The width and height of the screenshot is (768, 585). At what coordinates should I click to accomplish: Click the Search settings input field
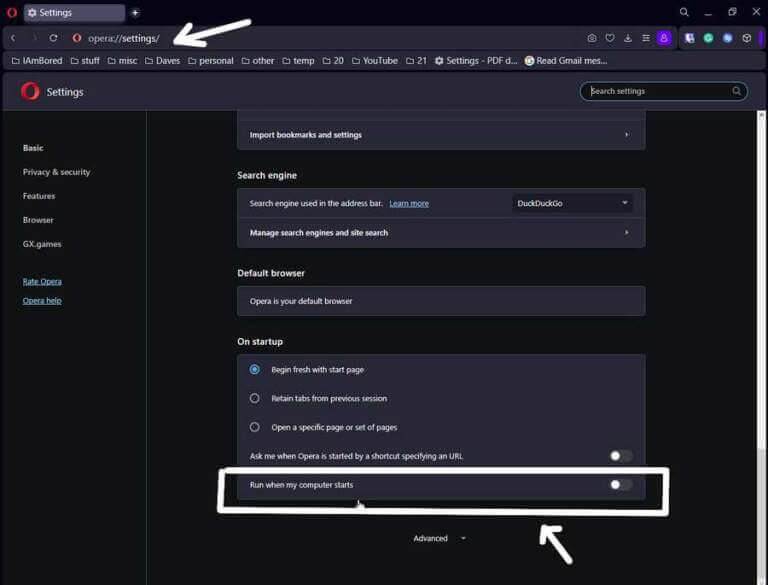[664, 91]
